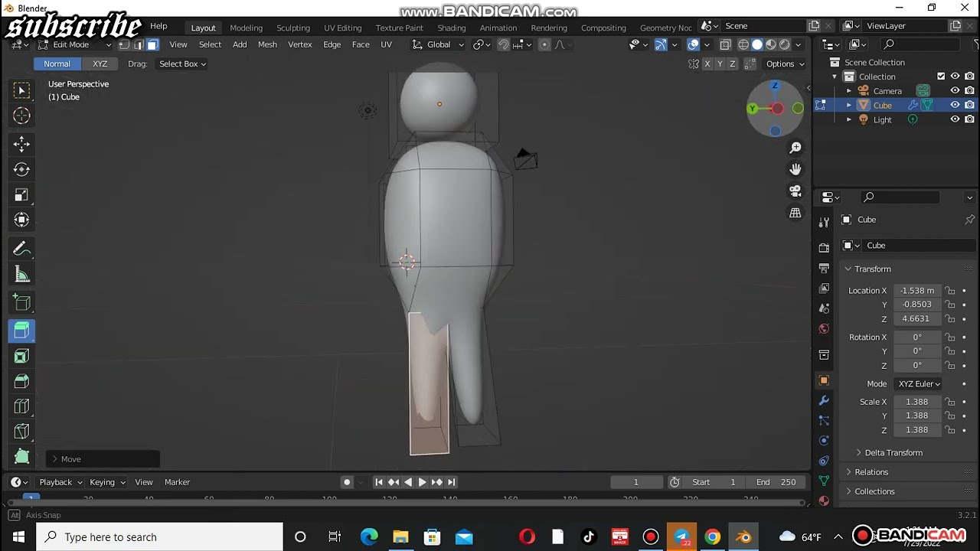Select the Bevel tool
This screenshot has width=980, height=551.
[x=21, y=381]
